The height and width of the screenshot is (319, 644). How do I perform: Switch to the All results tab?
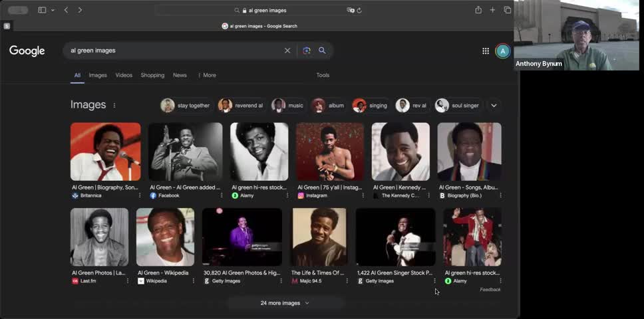[x=77, y=75]
